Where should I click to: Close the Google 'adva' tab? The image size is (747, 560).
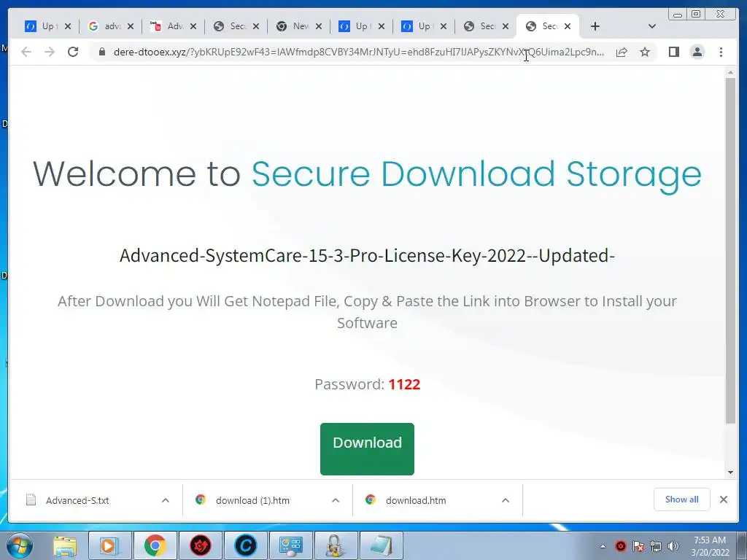point(131,26)
